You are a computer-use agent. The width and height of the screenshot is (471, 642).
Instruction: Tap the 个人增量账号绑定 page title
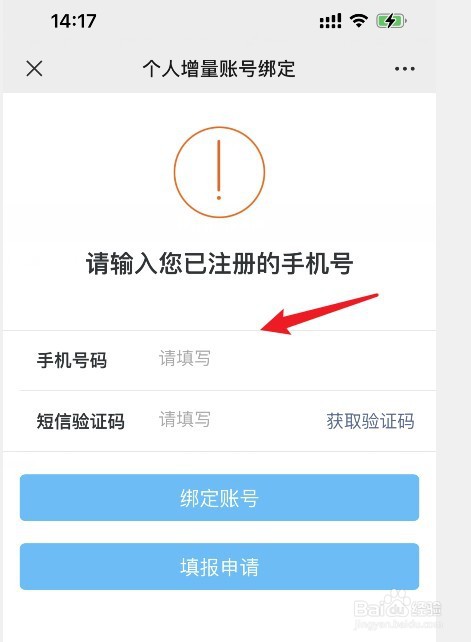[x=219, y=68]
